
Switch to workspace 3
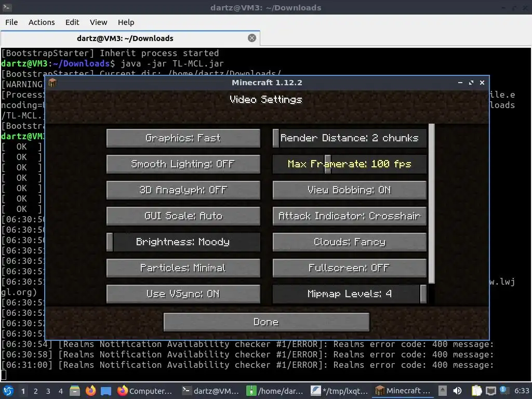pos(48,391)
